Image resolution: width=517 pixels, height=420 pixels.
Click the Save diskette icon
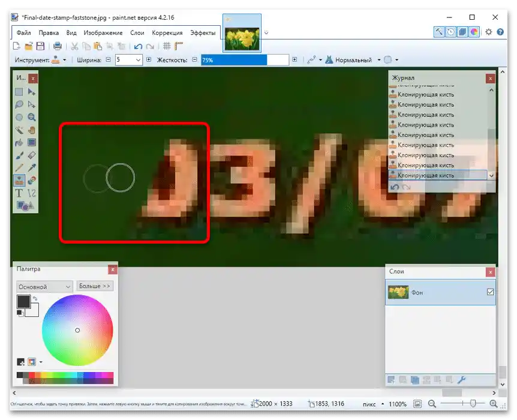(x=40, y=46)
